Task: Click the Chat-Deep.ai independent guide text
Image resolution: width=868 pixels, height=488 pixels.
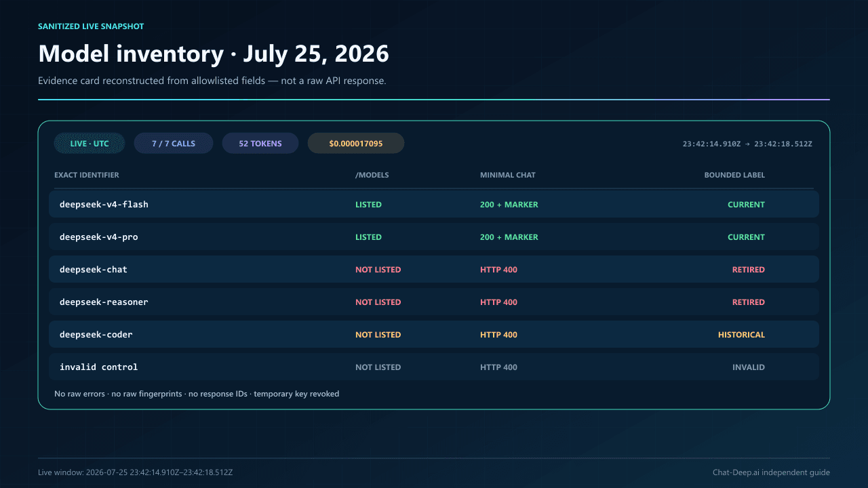Action: [x=771, y=472]
